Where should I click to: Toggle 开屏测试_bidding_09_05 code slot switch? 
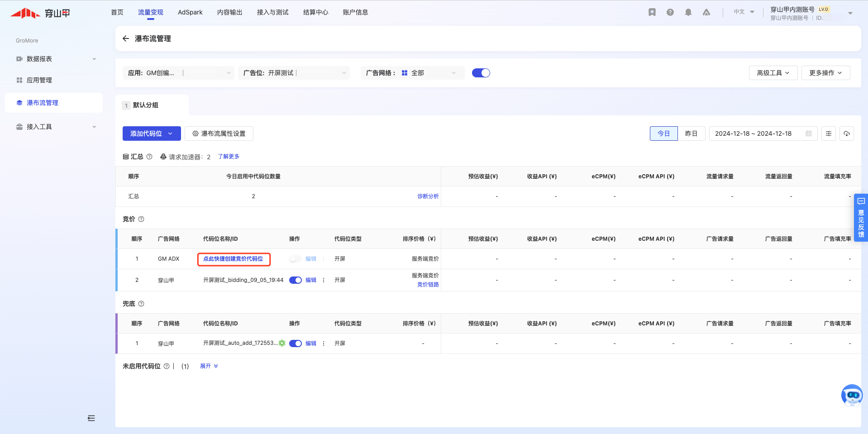pyautogui.click(x=296, y=280)
